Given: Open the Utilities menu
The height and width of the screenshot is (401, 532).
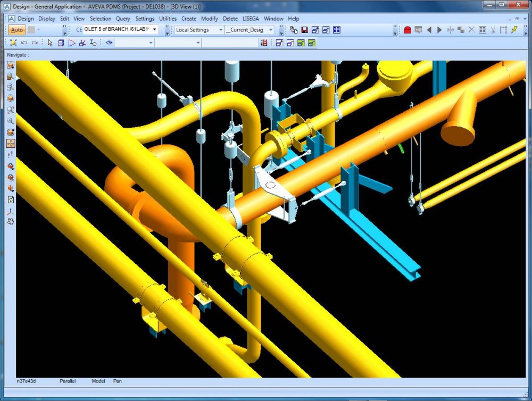Looking at the screenshot, I should pos(168,19).
